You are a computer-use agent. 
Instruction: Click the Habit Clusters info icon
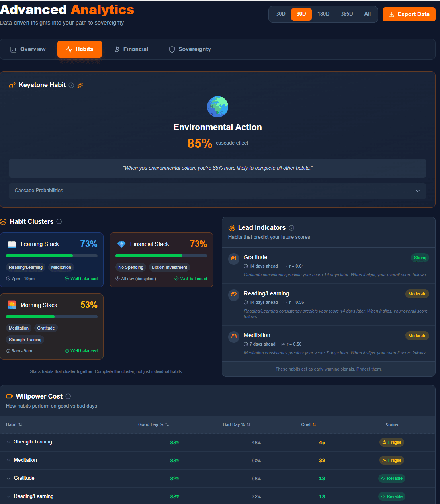59,221
